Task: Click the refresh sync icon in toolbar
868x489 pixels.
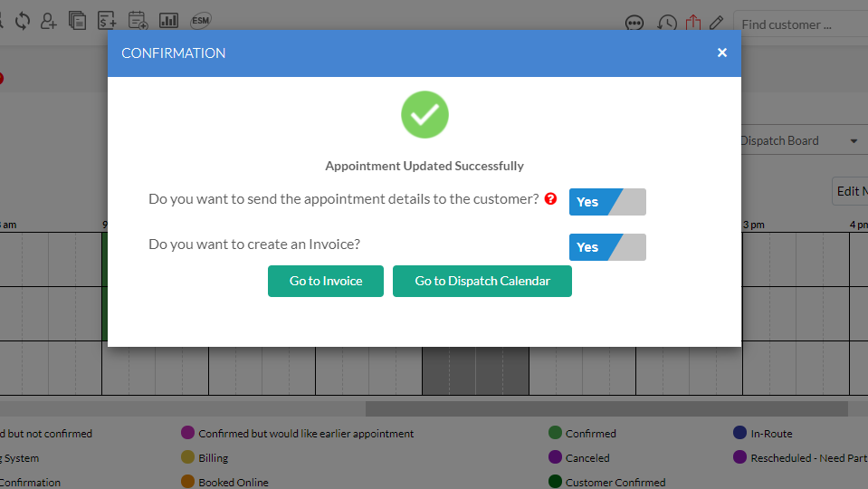Action: [22, 20]
